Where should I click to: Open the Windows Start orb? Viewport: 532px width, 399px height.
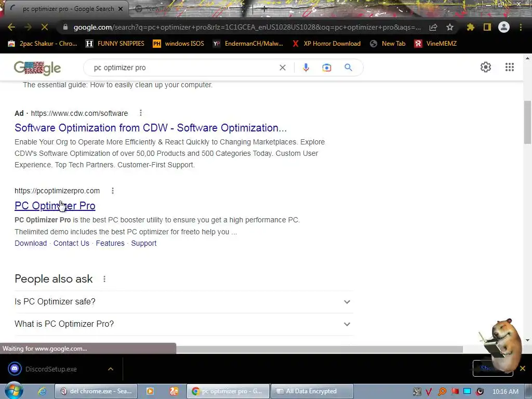14,391
